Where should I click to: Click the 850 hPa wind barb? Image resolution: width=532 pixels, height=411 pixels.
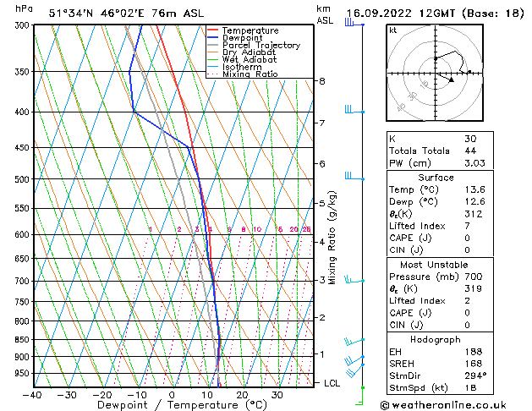354,341
